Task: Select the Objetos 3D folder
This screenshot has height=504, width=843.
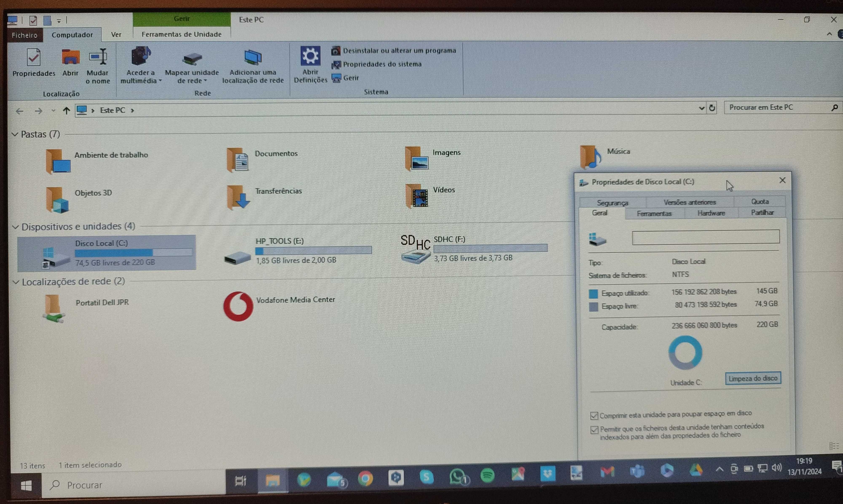Action: tap(79, 200)
